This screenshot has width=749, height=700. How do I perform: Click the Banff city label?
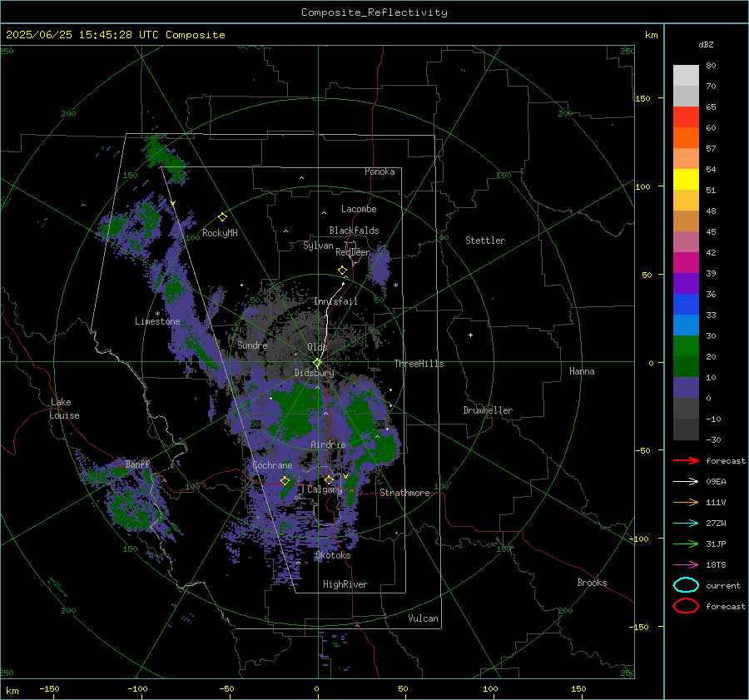tap(137, 464)
